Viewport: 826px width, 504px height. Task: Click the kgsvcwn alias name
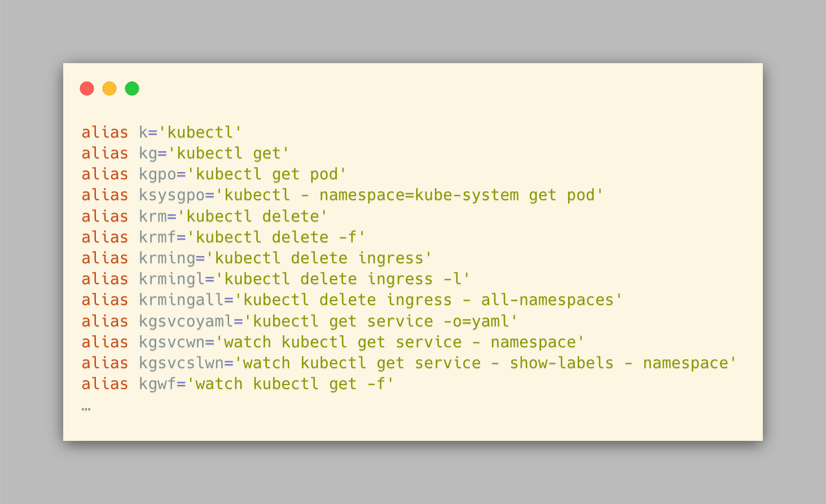point(172,342)
